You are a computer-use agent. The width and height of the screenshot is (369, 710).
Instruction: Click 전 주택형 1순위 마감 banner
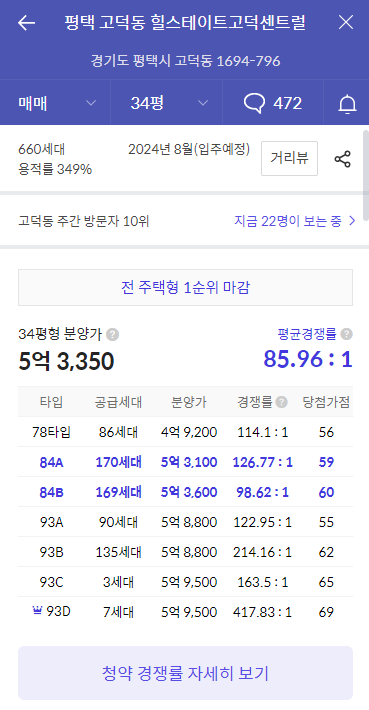tap(185, 288)
